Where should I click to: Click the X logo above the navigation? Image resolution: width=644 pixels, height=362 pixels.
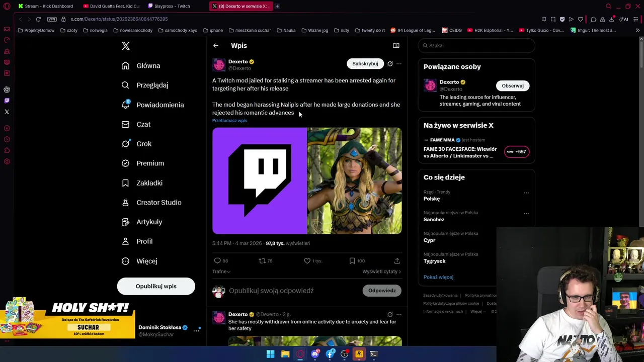pos(126,46)
